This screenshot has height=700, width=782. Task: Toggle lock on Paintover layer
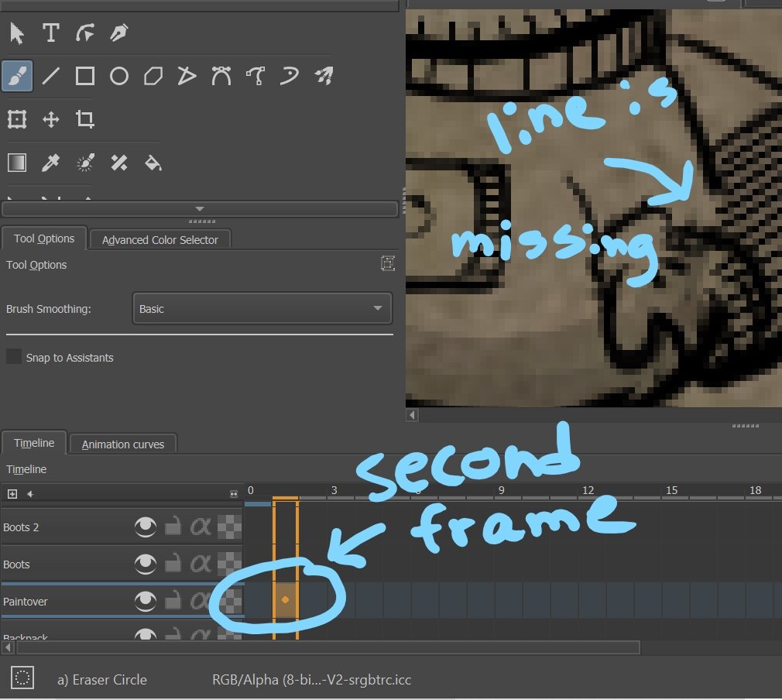(x=173, y=600)
